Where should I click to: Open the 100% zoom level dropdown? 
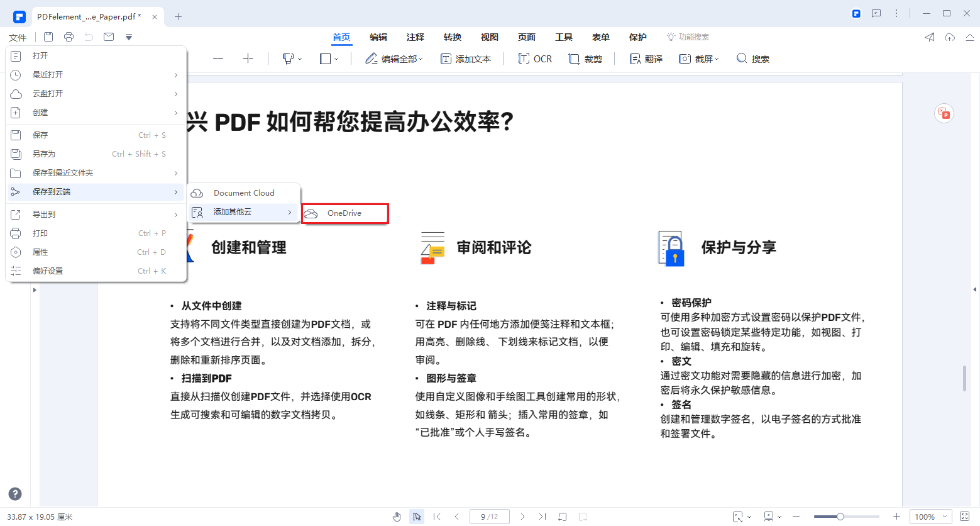(x=931, y=517)
